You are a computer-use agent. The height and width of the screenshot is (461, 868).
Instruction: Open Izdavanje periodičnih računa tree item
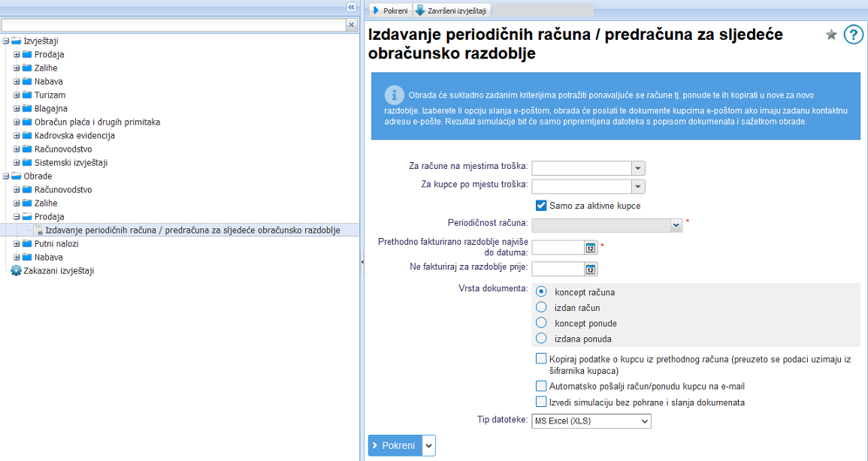192,230
